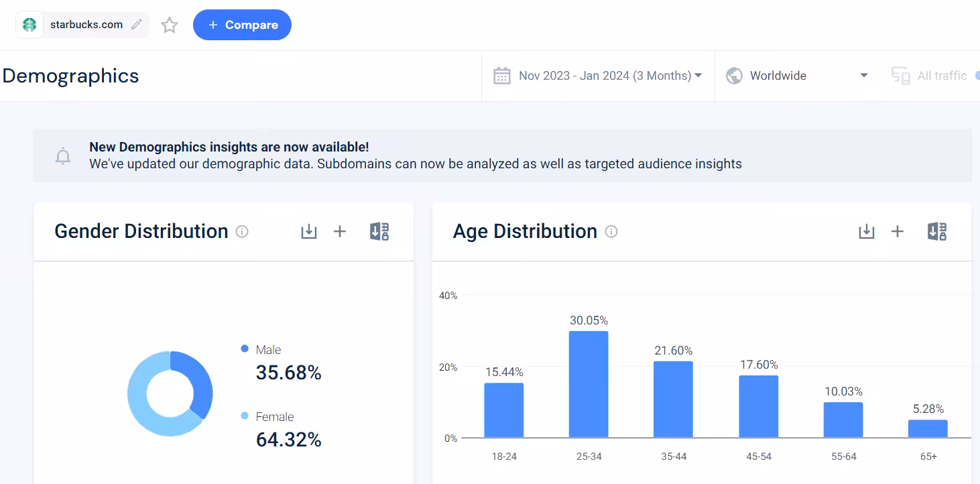Click the 30.05% bar label
Viewport: 980px width, 484px height.
[589, 320]
